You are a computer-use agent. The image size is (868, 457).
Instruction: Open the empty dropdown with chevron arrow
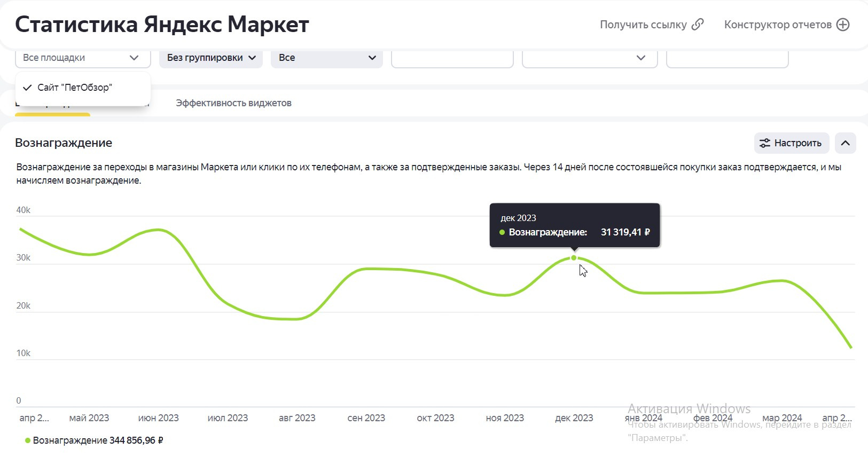(x=590, y=58)
